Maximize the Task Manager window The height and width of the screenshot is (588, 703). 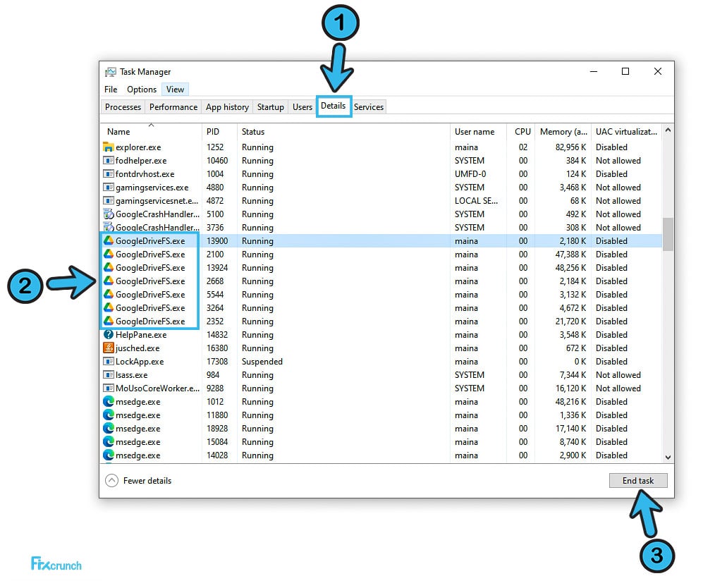click(x=625, y=71)
